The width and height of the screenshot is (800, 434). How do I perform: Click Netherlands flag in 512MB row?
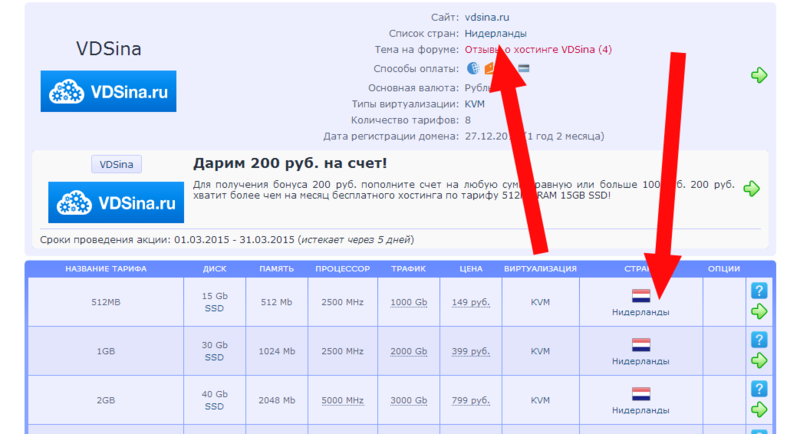(x=641, y=296)
